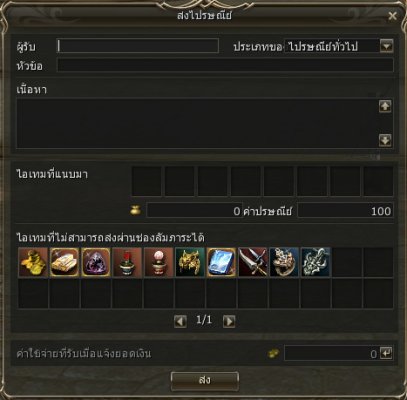
Task: Select the dragon ring item icon
Action: [284, 262]
